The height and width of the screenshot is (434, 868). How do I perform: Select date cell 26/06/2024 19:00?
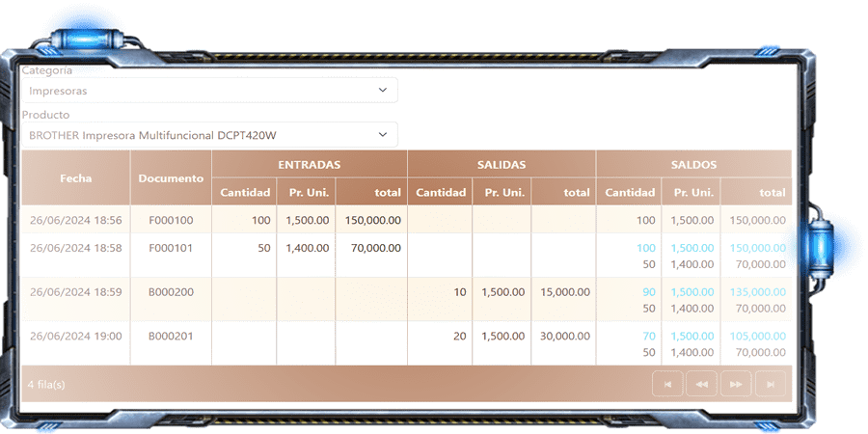click(x=76, y=336)
